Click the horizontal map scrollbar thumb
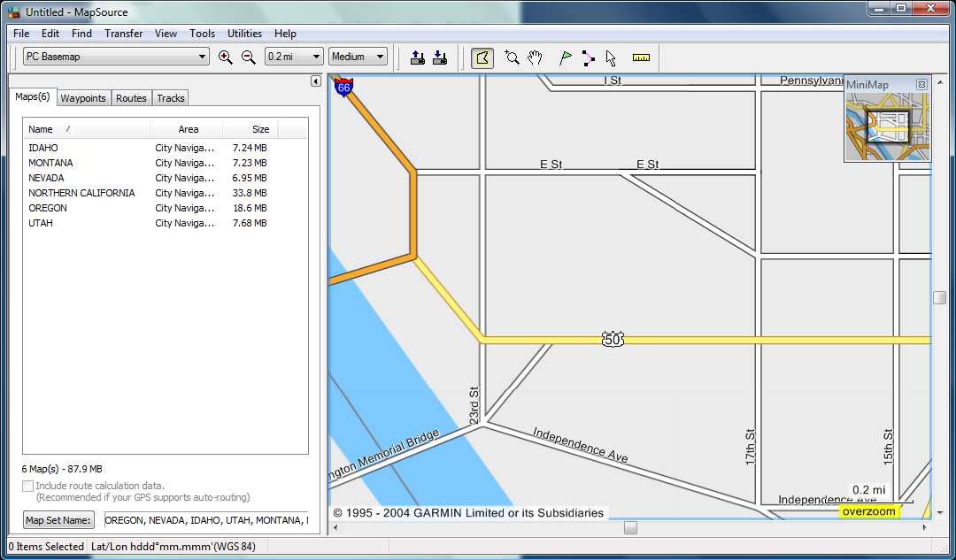 point(630,527)
